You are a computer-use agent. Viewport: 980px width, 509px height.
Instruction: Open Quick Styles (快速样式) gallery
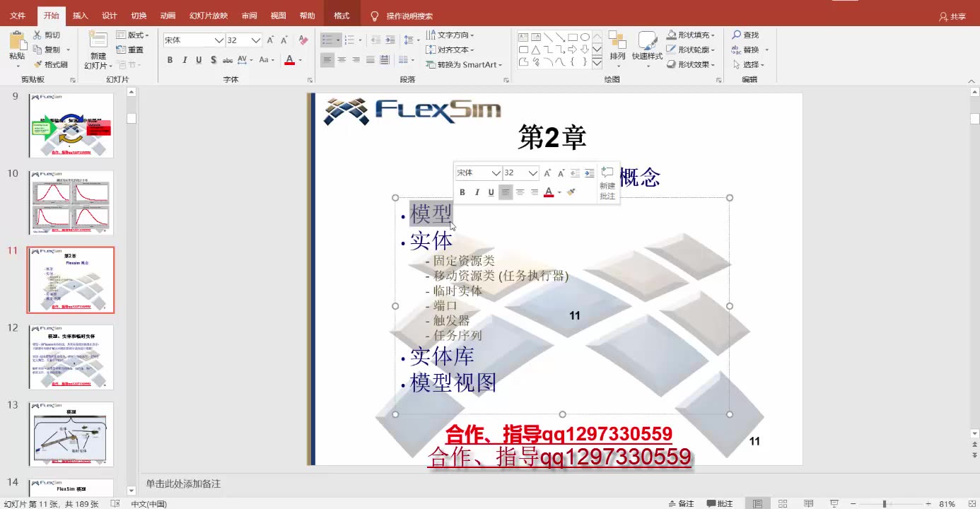646,48
